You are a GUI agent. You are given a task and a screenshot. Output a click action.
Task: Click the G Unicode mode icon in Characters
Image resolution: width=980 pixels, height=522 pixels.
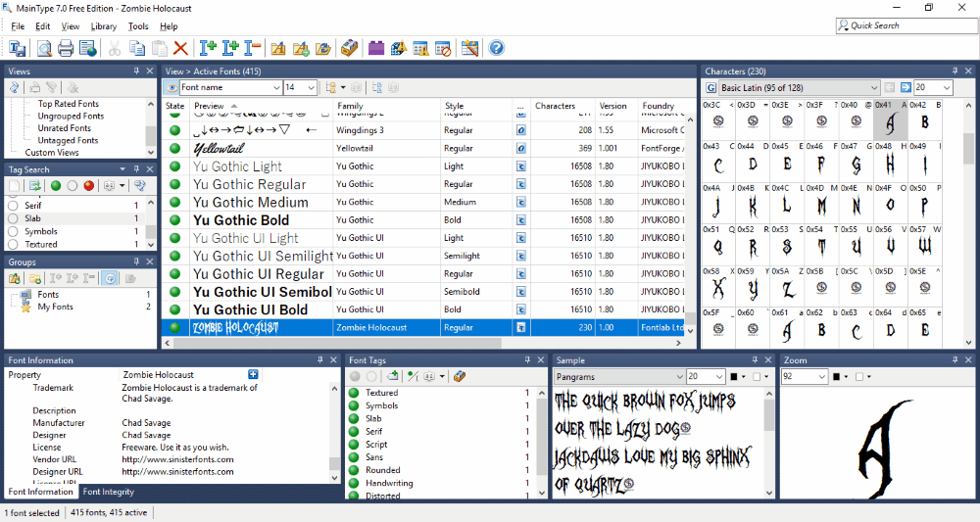tap(710, 87)
